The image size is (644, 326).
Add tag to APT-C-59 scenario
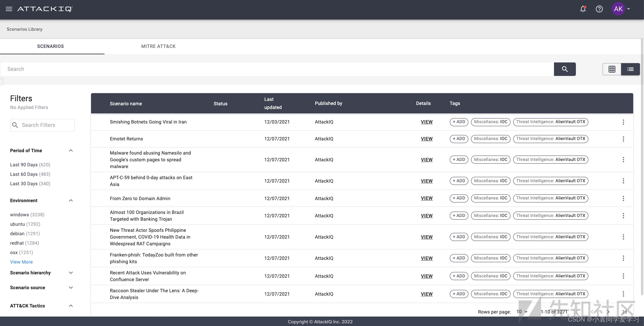(x=459, y=181)
